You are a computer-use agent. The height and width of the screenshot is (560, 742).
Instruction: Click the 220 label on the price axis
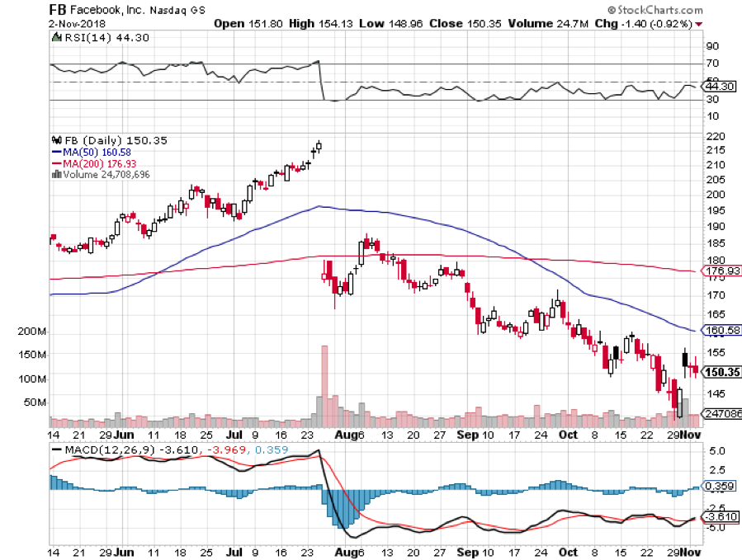tap(716, 136)
